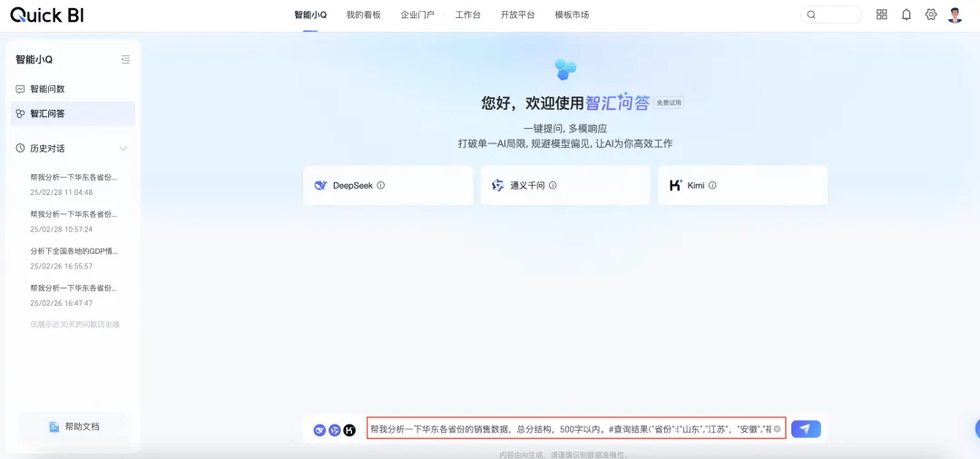Show 通义千问 info icon details

click(553, 185)
